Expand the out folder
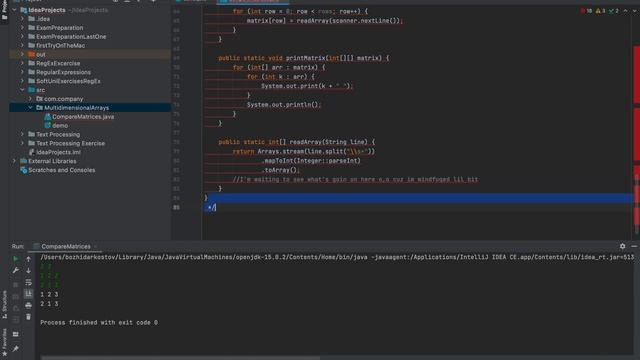 point(22,54)
